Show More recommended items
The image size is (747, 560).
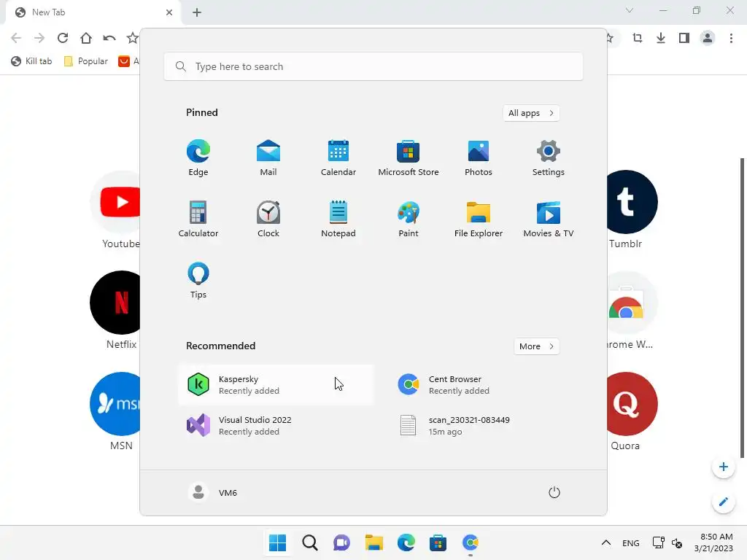click(536, 346)
